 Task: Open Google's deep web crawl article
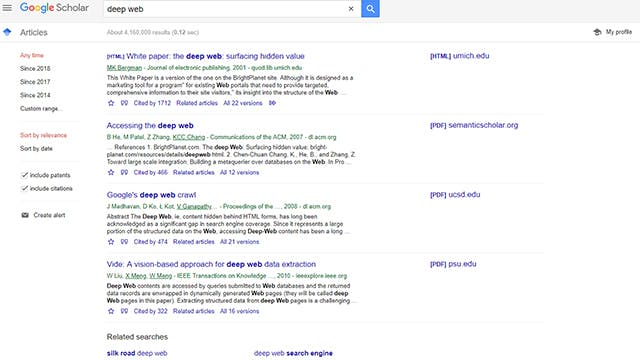tap(151, 195)
